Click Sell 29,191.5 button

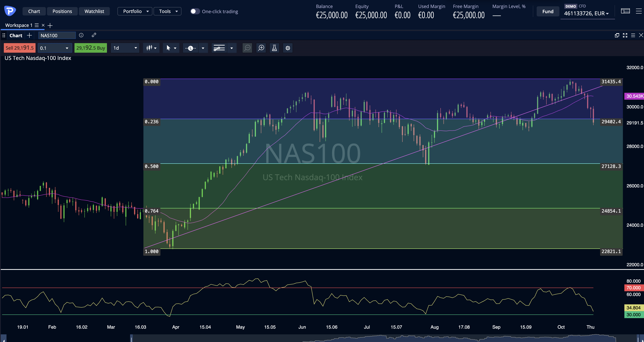click(x=19, y=48)
